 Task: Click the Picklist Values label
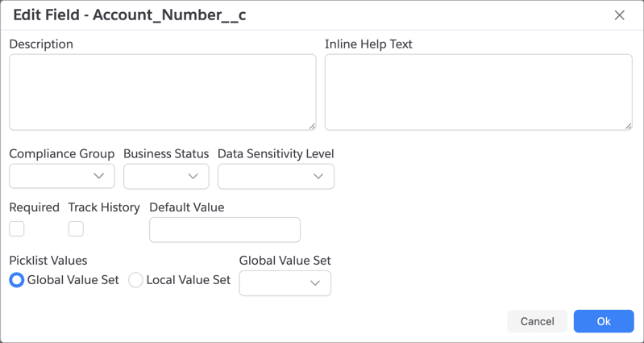tap(48, 261)
